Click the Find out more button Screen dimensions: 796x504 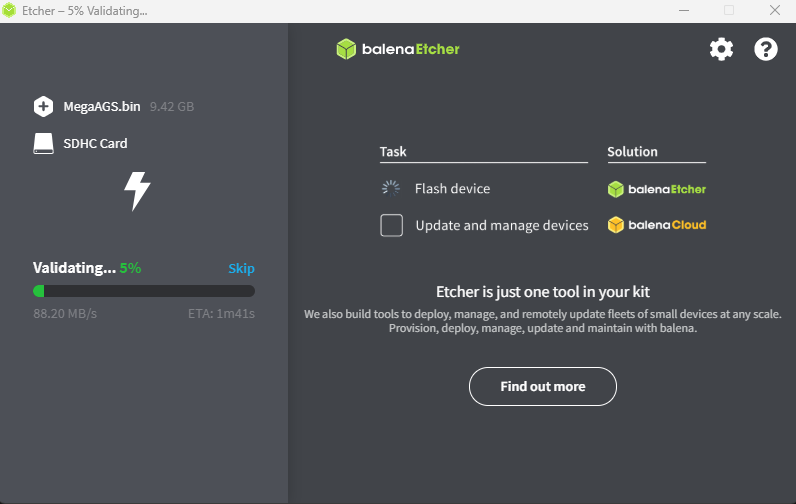click(x=543, y=386)
